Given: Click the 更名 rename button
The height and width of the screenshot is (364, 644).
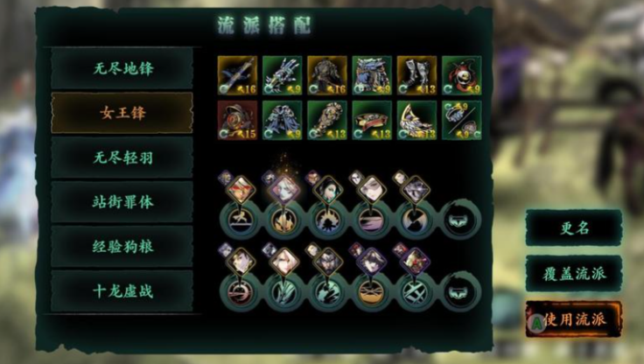Looking at the screenshot, I should [x=574, y=227].
